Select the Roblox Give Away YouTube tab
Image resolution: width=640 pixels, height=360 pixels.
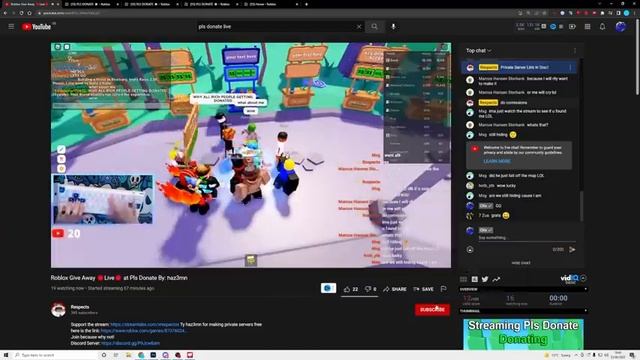coord(32,4)
